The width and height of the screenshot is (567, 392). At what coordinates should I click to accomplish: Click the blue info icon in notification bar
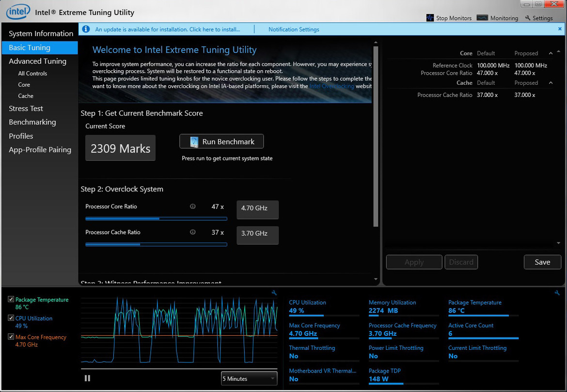tap(86, 29)
